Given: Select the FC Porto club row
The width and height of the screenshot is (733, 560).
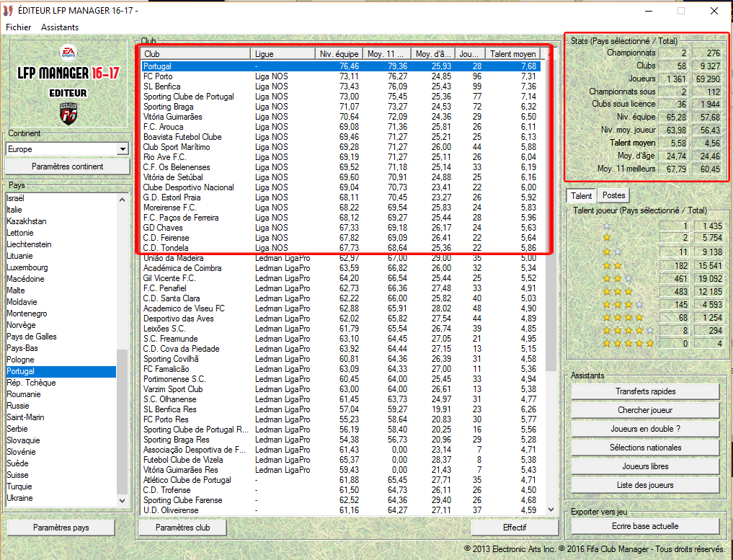Looking at the screenshot, I should [341, 76].
